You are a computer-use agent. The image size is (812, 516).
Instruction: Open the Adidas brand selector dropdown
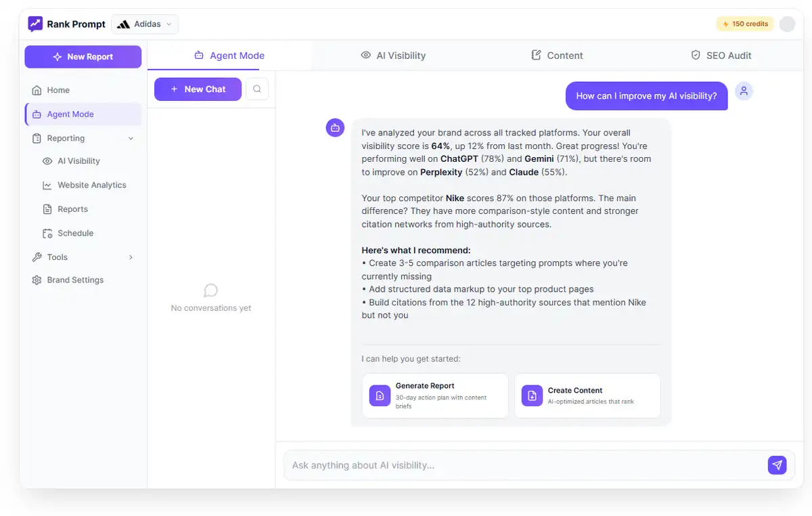click(145, 24)
